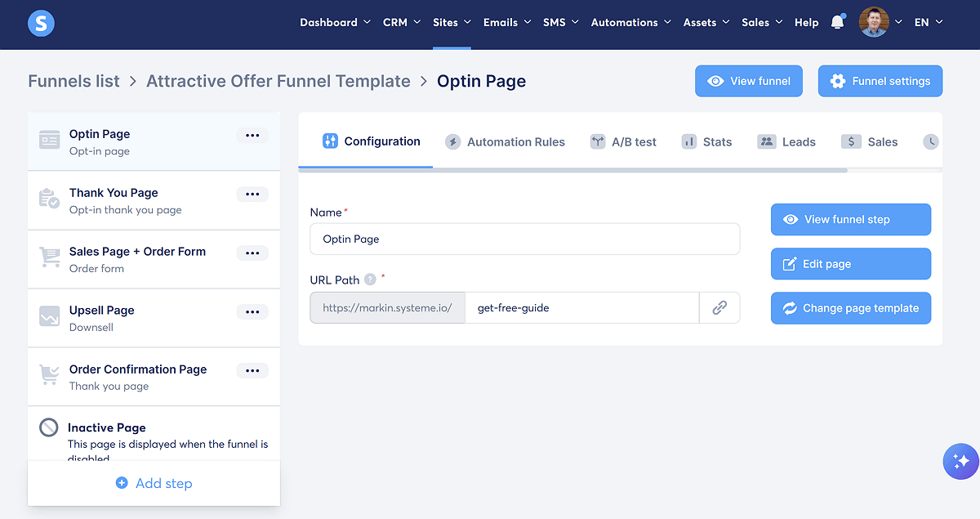
Task: Click the Systeme.io logo icon
Action: pyautogui.click(x=41, y=23)
